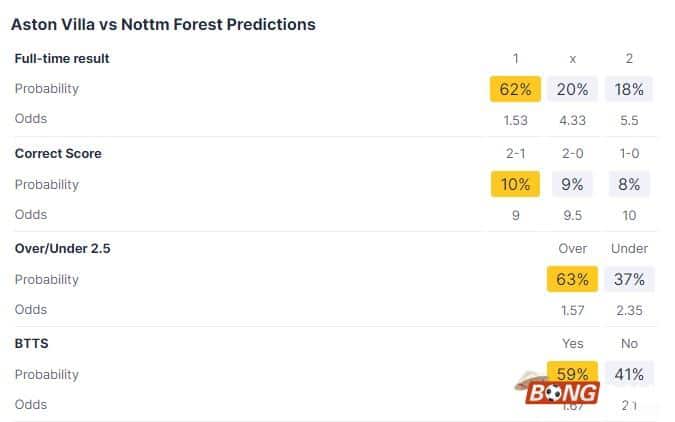Click the highlighted 10% correct score cell
The image size is (675, 422).
[515, 184]
